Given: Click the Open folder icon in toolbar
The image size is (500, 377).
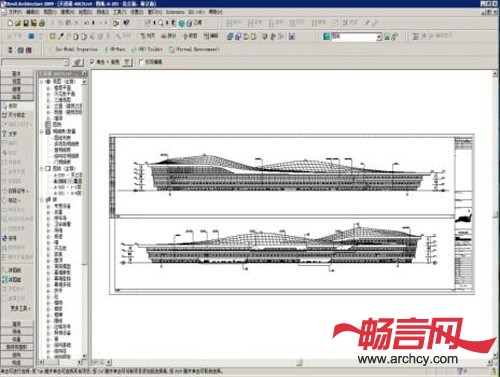Looking at the screenshot, I should click(x=18, y=23).
